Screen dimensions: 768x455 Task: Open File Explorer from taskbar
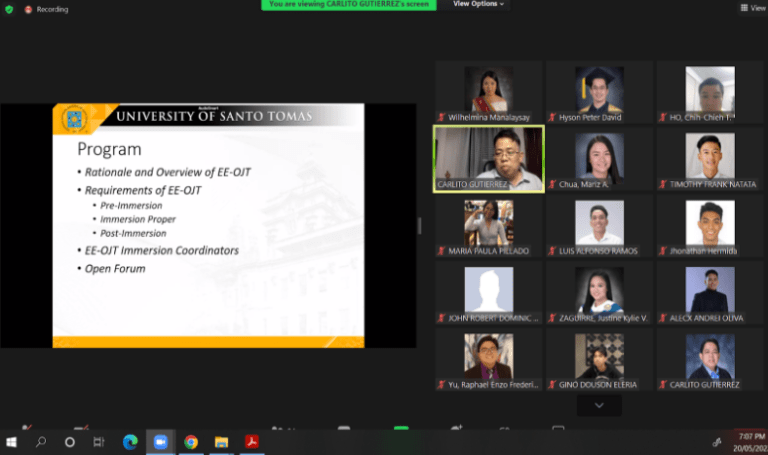click(x=221, y=442)
